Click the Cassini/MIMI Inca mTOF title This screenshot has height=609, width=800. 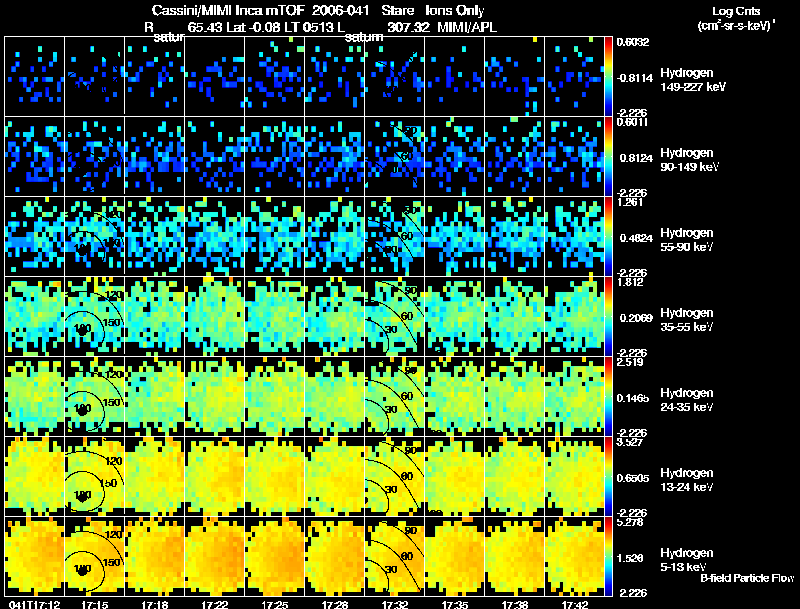pyautogui.click(x=232, y=10)
